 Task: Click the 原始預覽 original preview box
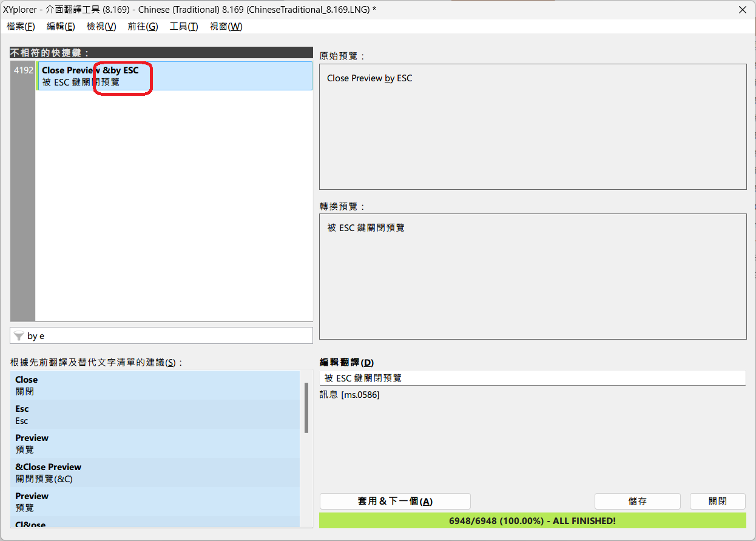pyautogui.click(x=532, y=127)
